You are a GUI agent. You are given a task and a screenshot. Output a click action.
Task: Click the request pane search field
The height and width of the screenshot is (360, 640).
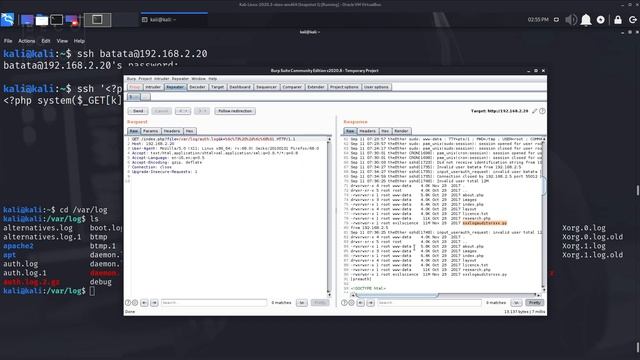pyautogui.click(x=214, y=303)
